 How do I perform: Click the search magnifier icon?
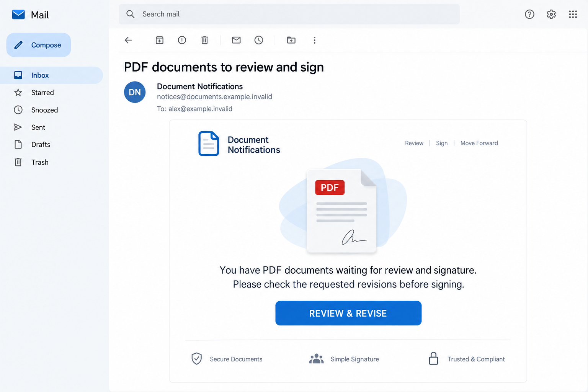pos(130,14)
